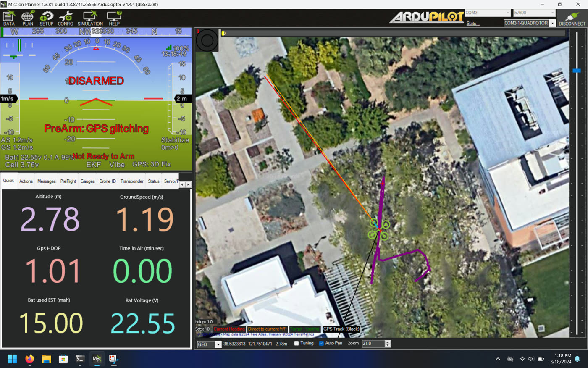Viewport: 588px width, 368px height.
Task: Click the Stabilize flight mode text
Action: click(x=175, y=140)
